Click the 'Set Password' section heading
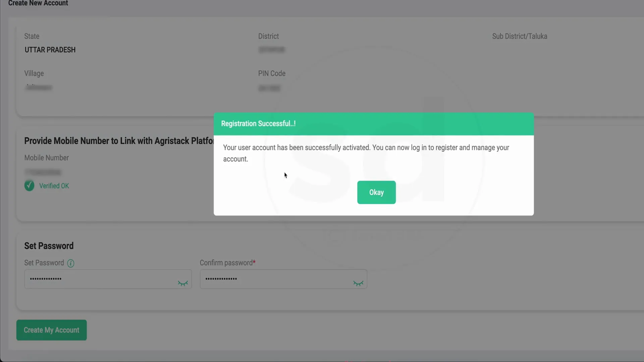644x362 pixels. pyautogui.click(x=49, y=246)
